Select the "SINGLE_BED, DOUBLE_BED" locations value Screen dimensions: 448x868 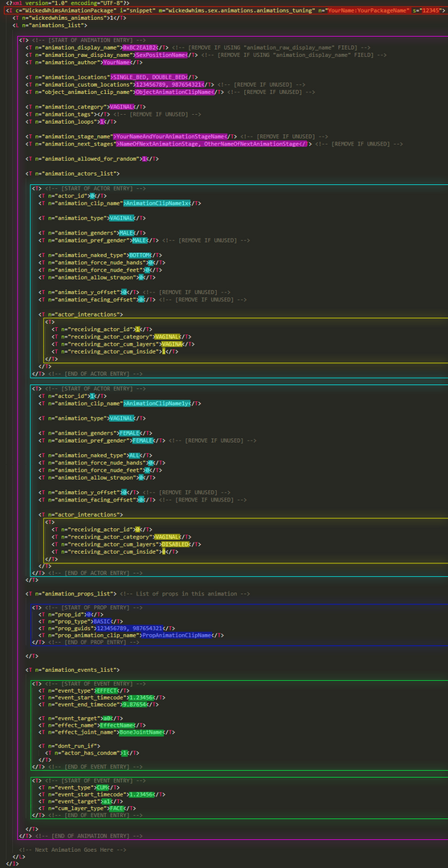[149, 77]
